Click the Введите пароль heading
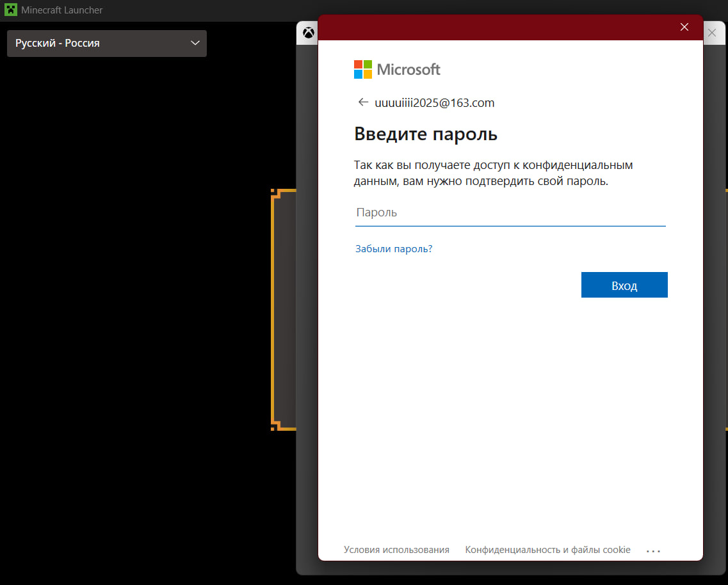Screen dimensions: 728x585 click(x=426, y=134)
